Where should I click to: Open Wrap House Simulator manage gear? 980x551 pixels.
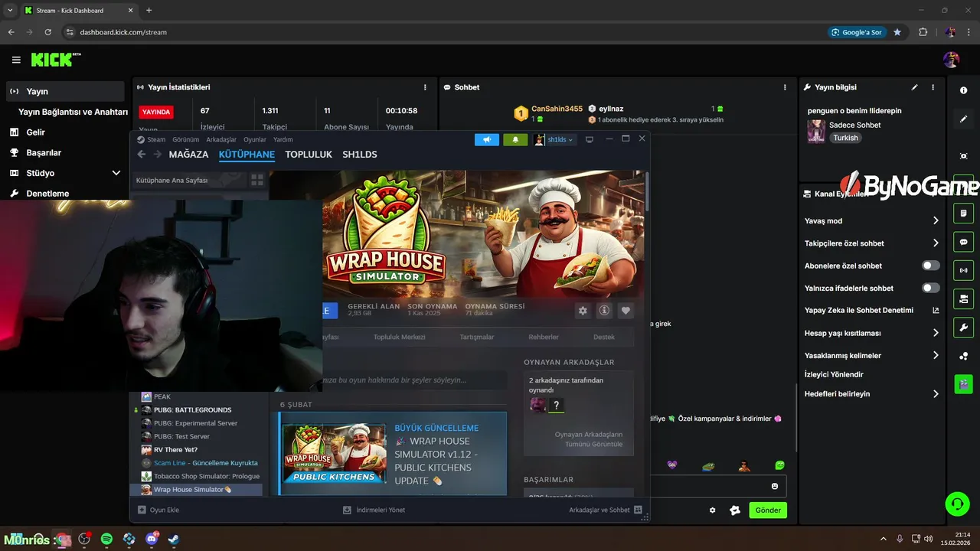click(x=583, y=311)
